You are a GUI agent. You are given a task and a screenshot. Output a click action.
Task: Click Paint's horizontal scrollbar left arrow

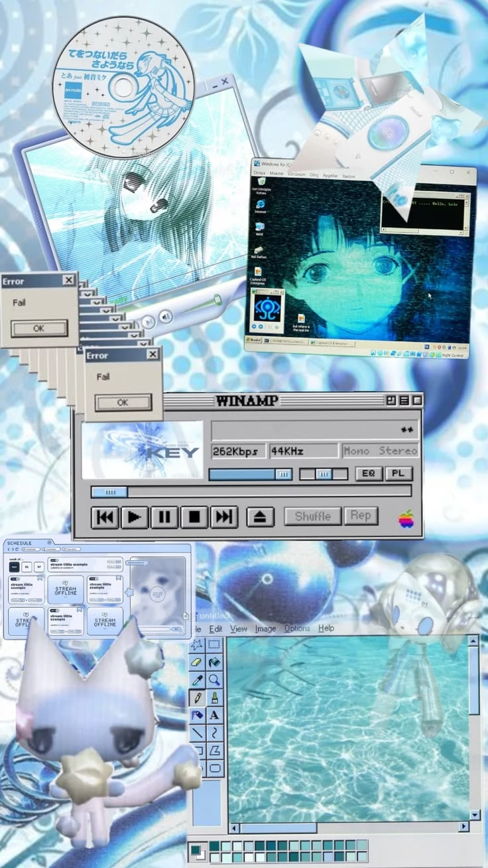coord(234,828)
